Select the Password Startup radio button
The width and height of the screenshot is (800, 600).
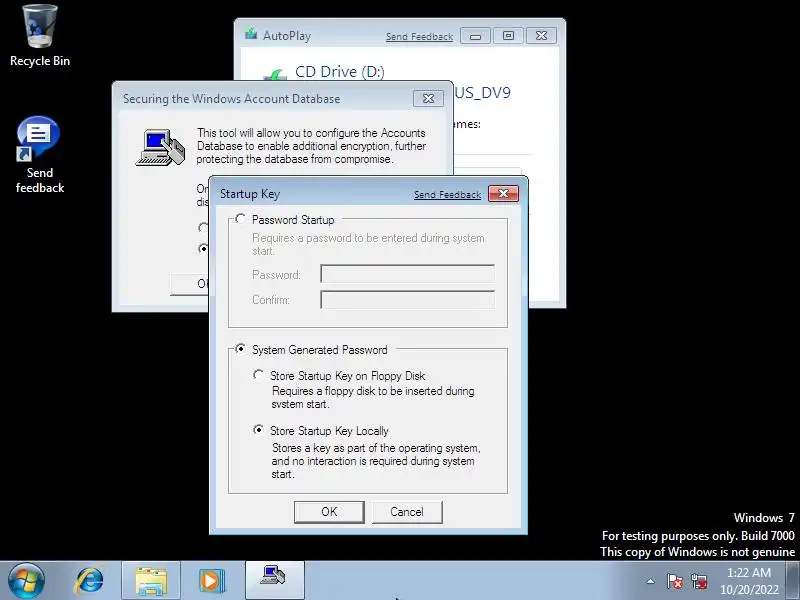[240, 219]
